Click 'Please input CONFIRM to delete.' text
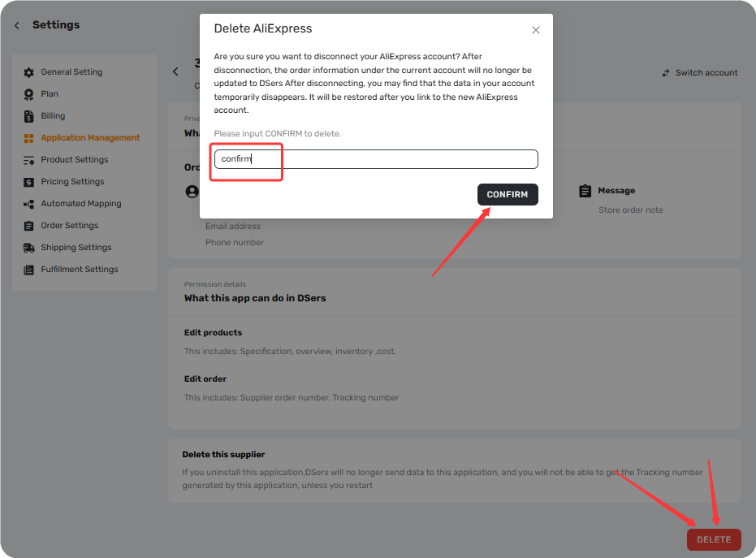Screen dimensions: 756x558 [277, 133]
